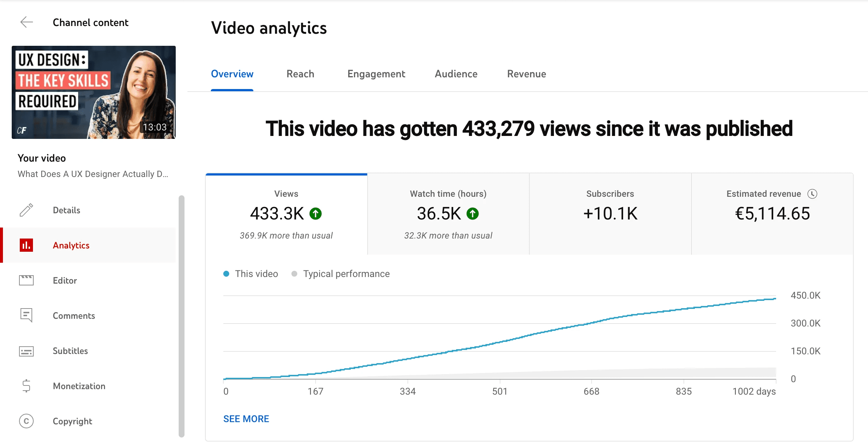Click the back arrow to Channel content
The height and width of the screenshot is (443, 868).
click(26, 22)
